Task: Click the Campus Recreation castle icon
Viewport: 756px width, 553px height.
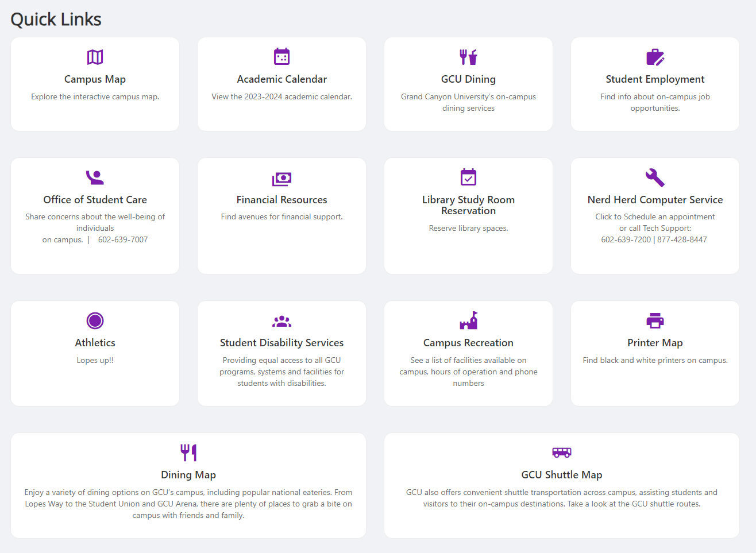Action: tap(468, 320)
